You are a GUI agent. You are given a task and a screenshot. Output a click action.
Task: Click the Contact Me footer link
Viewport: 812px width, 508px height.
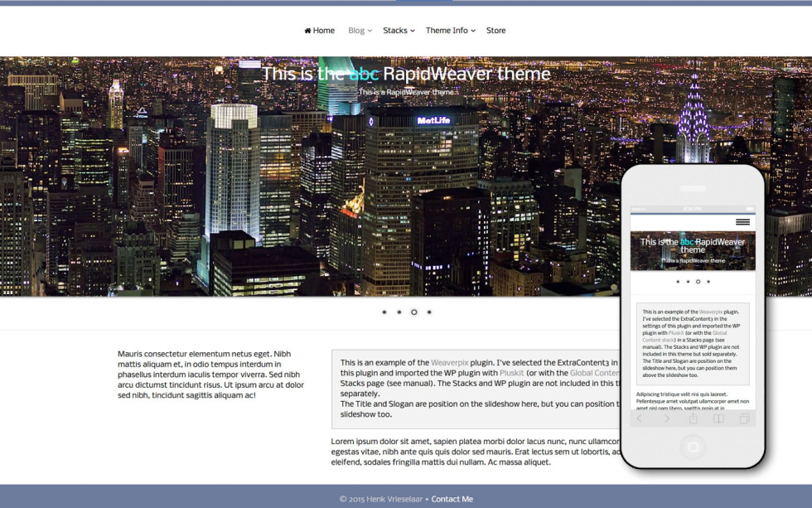(x=452, y=499)
